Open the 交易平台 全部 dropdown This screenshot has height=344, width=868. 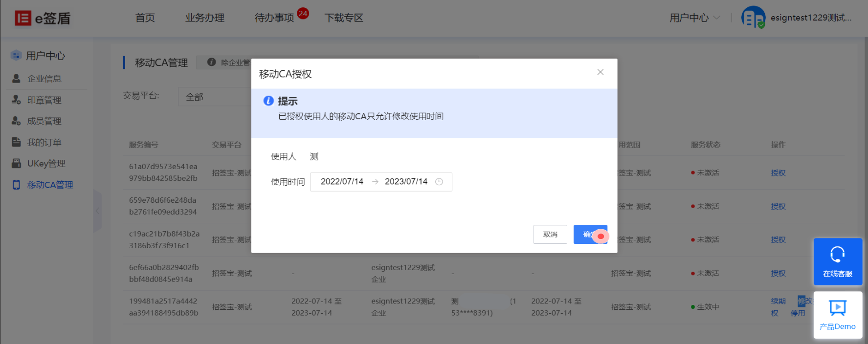point(215,97)
